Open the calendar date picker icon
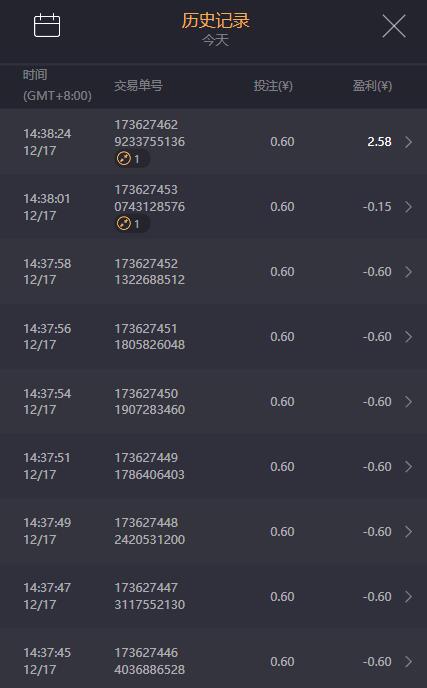The width and height of the screenshot is (427, 688). coord(47,25)
